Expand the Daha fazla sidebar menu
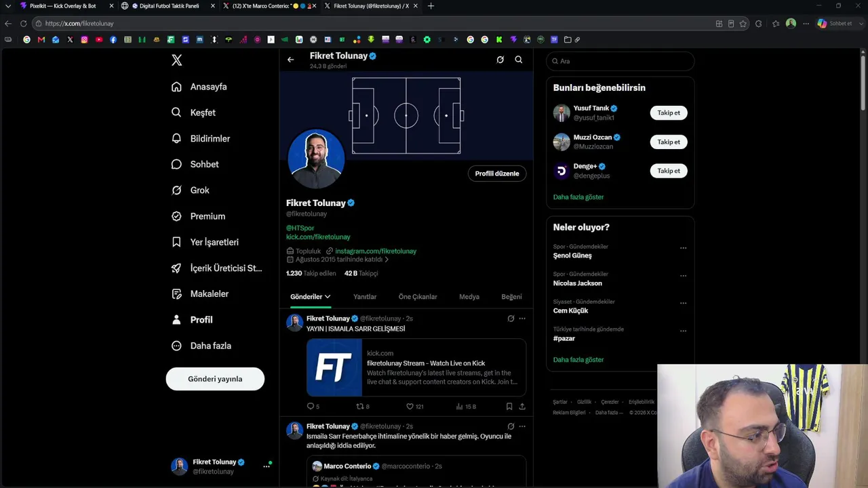This screenshot has height=488, width=868. pos(201,346)
